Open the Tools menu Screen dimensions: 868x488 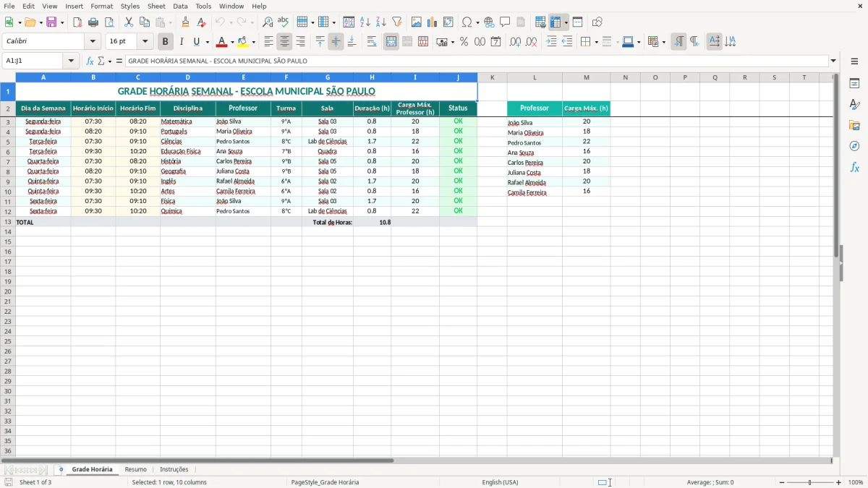(x=203, y=6)
